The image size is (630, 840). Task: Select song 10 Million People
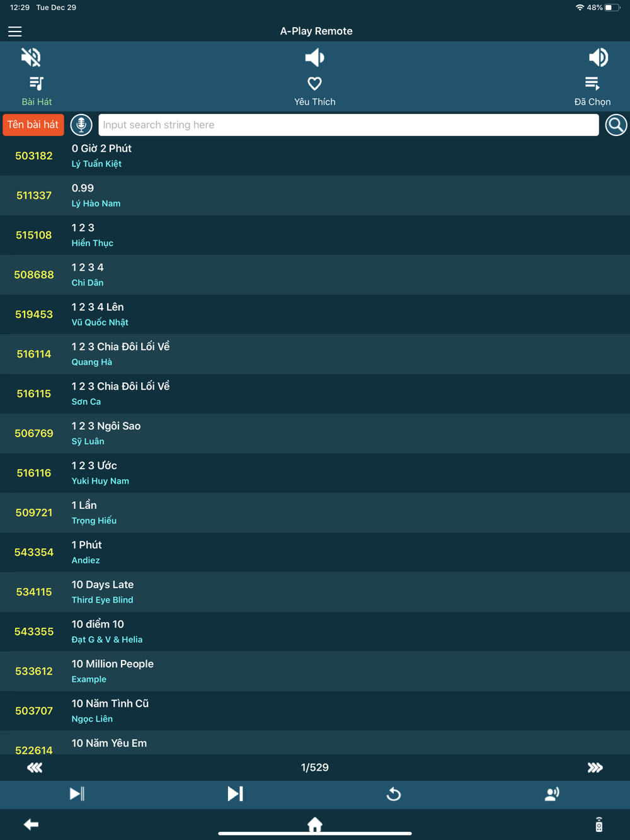pyautogui.click(x=315, y=671)
